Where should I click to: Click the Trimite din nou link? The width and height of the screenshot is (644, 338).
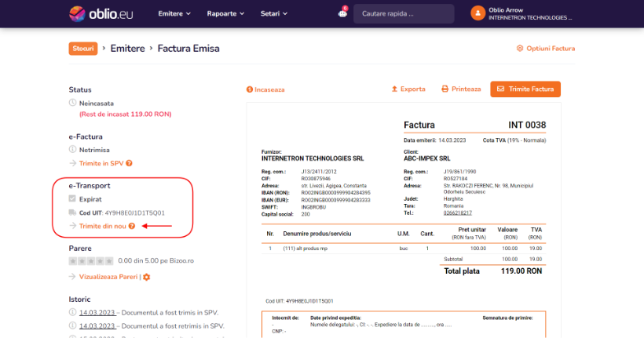coord(103,226)
